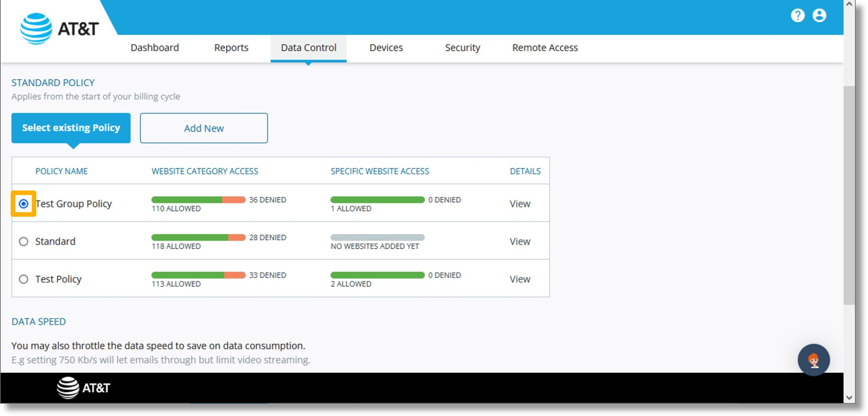Click Standard's gray specific website bar
This screenshot has height=416, width=868.
(377, 237)
